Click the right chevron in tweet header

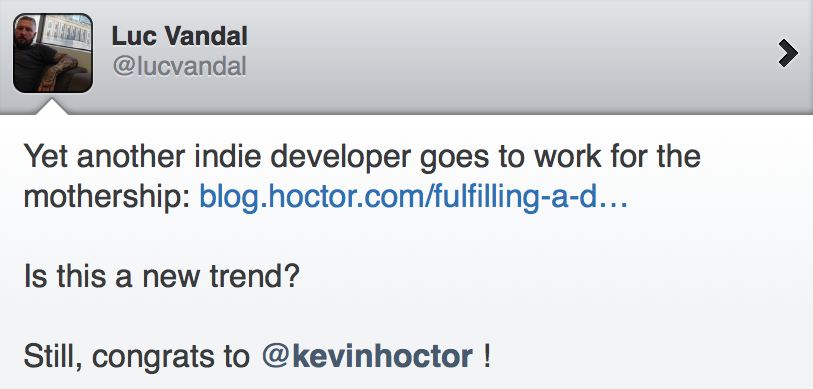pos(788,53)
